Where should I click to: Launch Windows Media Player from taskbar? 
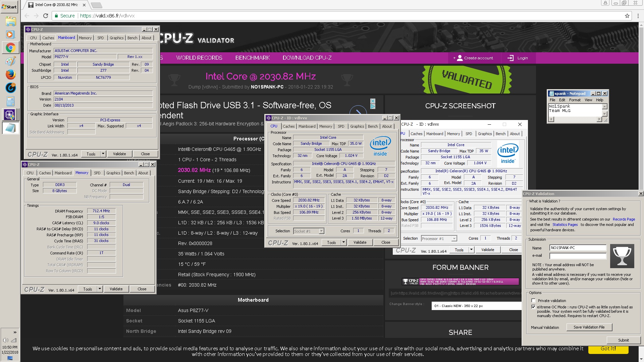[10, 35]
